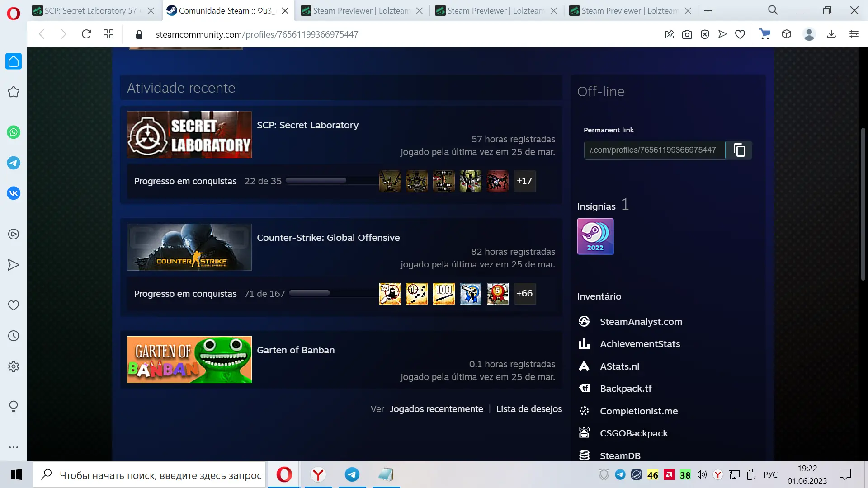868x488 pixels.
Task: Open extensions cube icon
Action: coord(787,34)
